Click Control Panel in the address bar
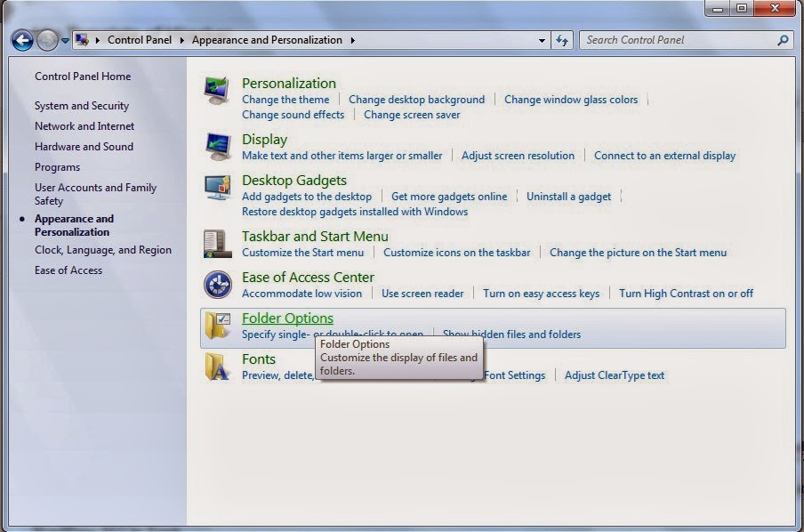Screen dimensions: 804x532 coord(140,40)
